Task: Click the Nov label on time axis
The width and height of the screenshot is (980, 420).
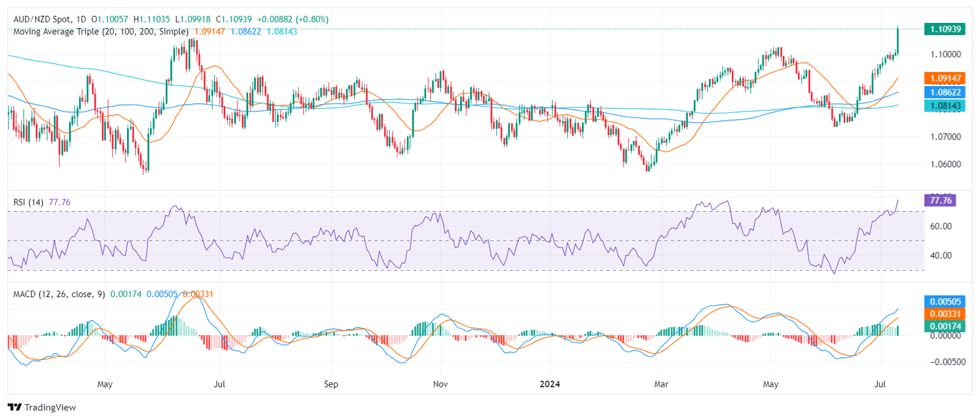Action: (440, 384)
